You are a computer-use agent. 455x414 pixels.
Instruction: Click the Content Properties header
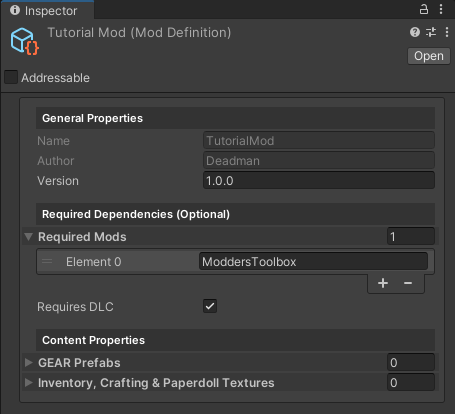(235, 340)
